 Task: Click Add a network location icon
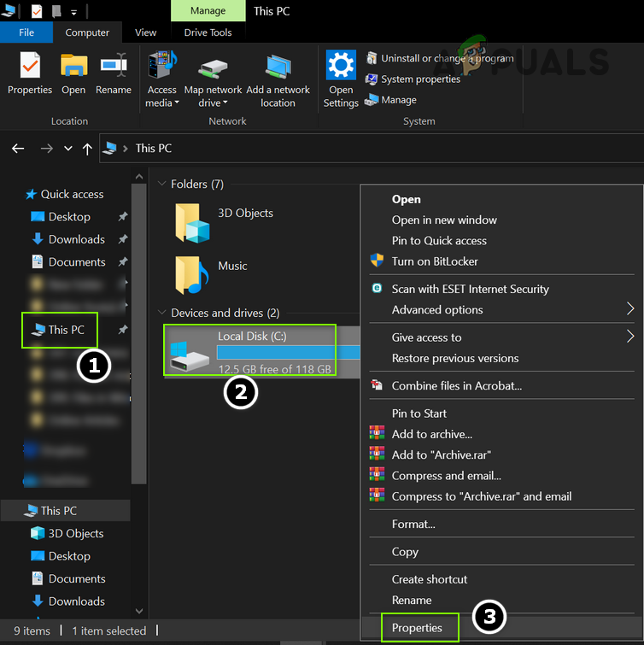278,67
